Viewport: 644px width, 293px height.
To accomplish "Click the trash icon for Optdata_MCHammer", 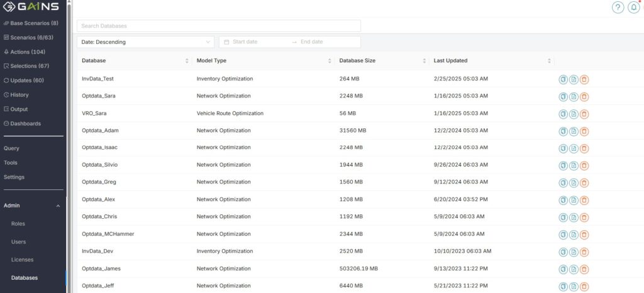I will click(584, 235).
